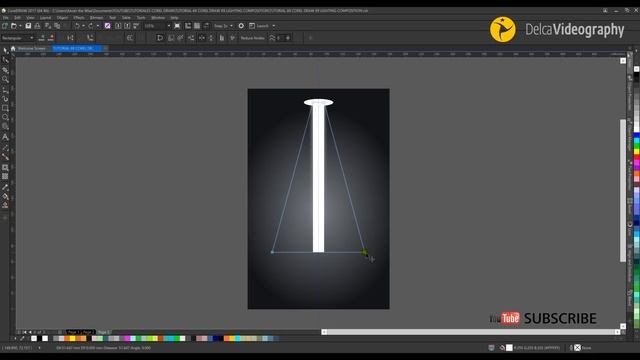Click the Full-screen preview icon

[177, 26]
